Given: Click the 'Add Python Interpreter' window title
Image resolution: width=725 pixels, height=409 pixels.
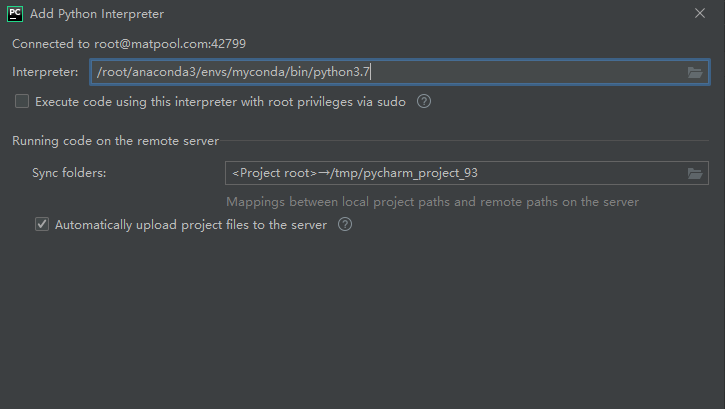Looking at the screenshot, I should pyautogui.click(x=97, y=14).
